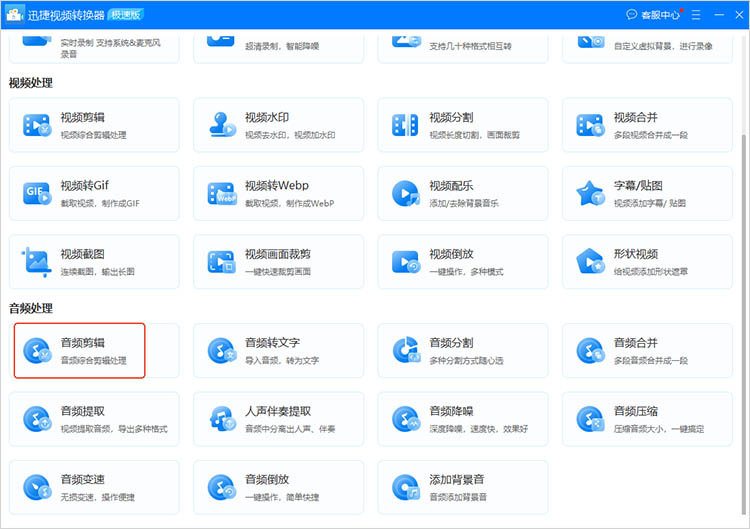Click the 字幕/贴图 star icon
This screenshot has width=750, height=529.
(590, 193)
